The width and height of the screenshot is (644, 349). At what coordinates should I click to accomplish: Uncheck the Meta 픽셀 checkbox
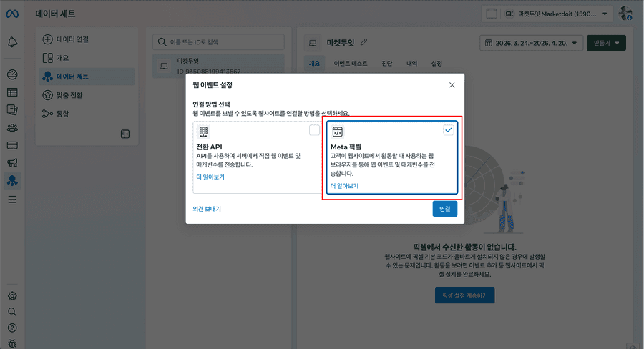[449, 130]
